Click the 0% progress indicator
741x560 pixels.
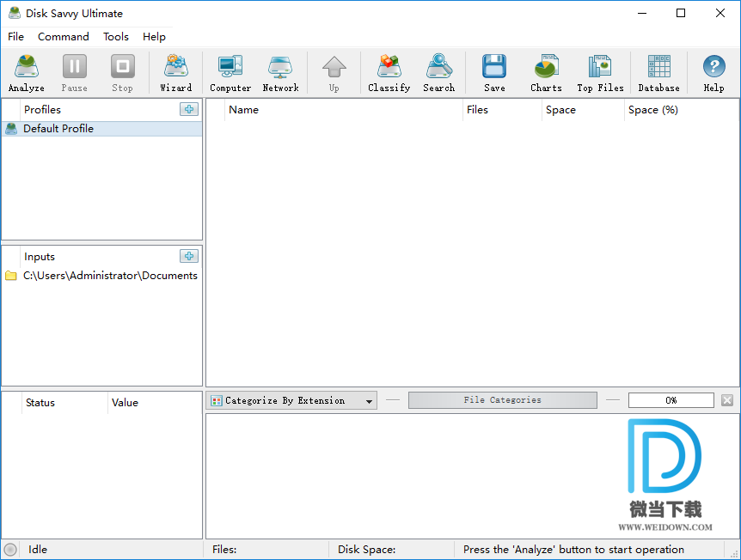pyautogui.click(x=671, y=400)
